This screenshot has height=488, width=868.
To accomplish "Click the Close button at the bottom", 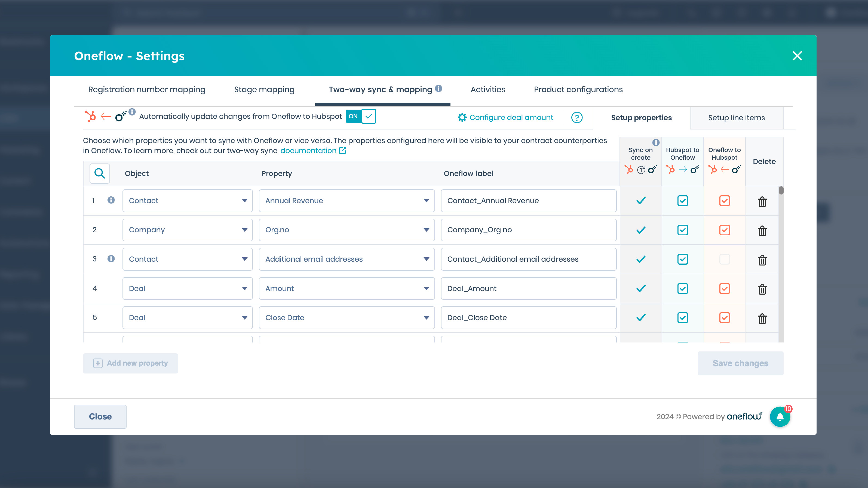I will [100, 416].
